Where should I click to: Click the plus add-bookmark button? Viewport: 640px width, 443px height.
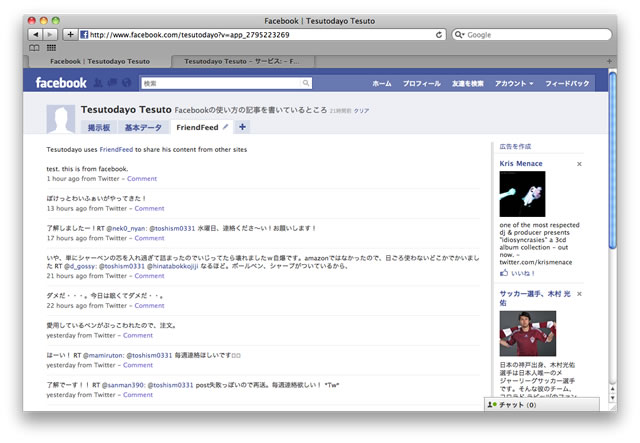70,35
